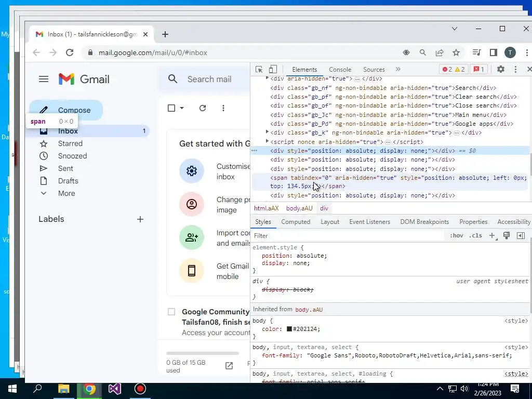
Task: Open the Windows Start menu
Action: [x=12, y=389]
